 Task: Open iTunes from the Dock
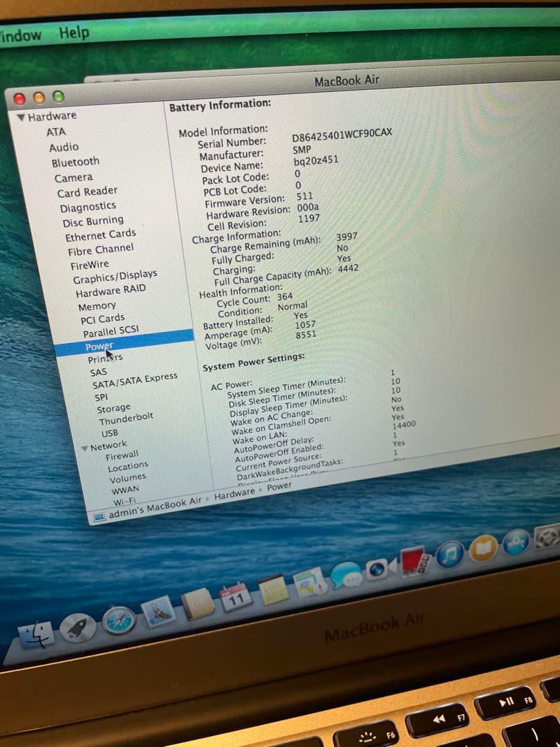point(448,553)
